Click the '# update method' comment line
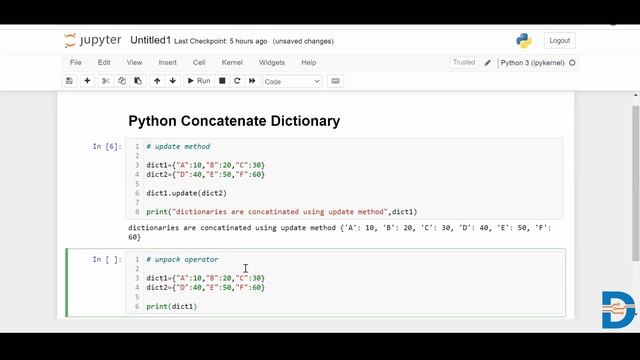 coord(178,147)
